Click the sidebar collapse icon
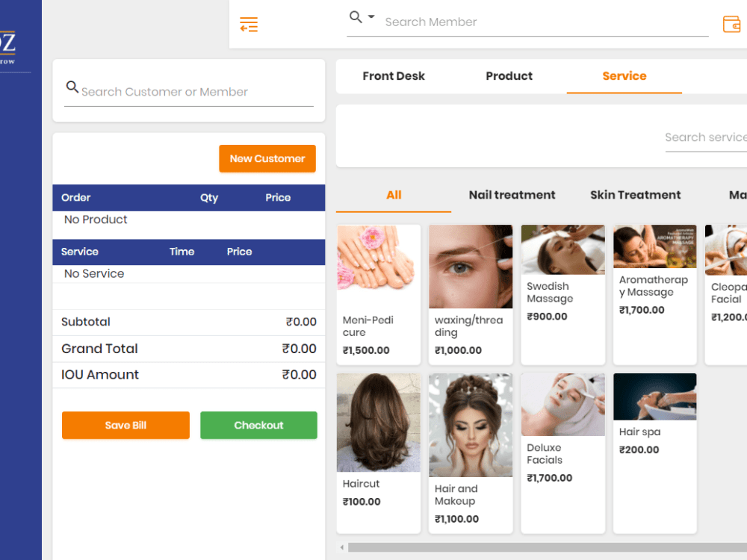 (249, 24)
